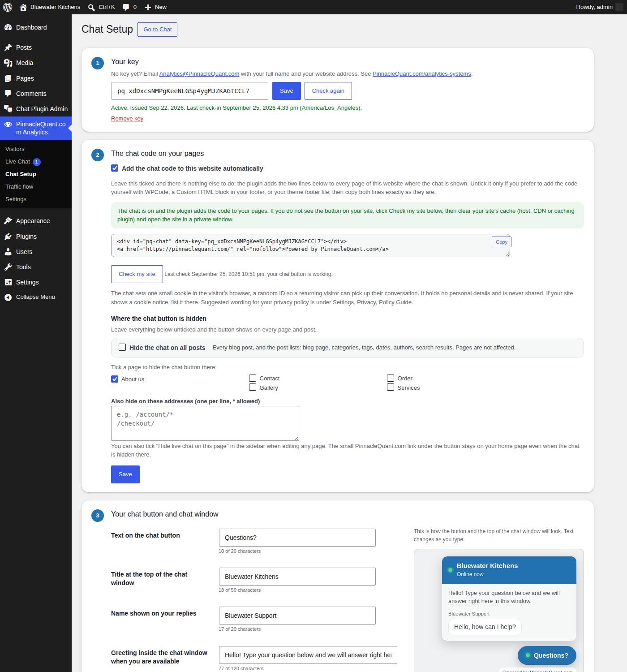Click the Text on the chat button field
Image resolution: width=627 pixels, height=672 pixels.
coord(297,538)
